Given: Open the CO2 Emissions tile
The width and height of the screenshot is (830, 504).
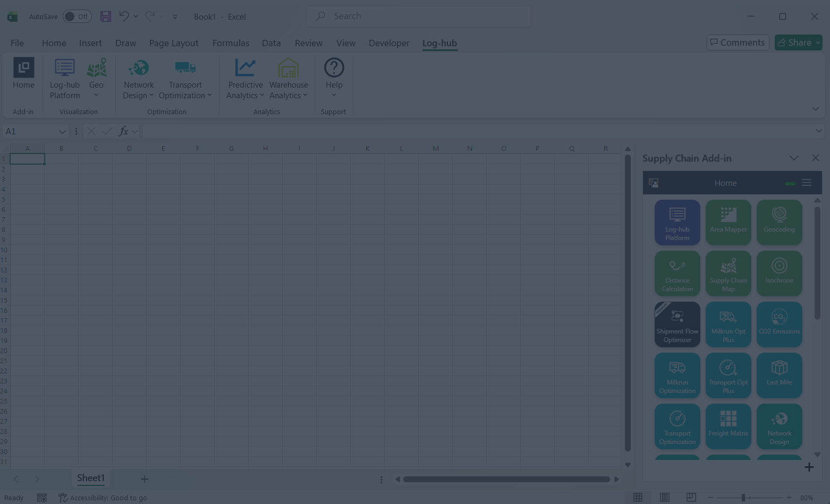Looking at the screenshot, I should click(779, 324).
